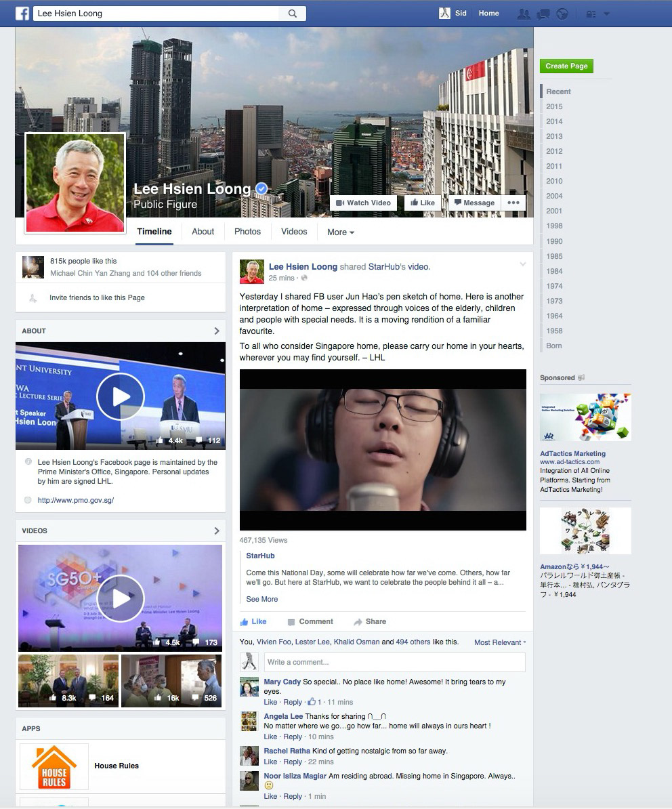This screenshot has height=809, width=672.
Task: Click the Write a comment field
Action: [394, 662]
